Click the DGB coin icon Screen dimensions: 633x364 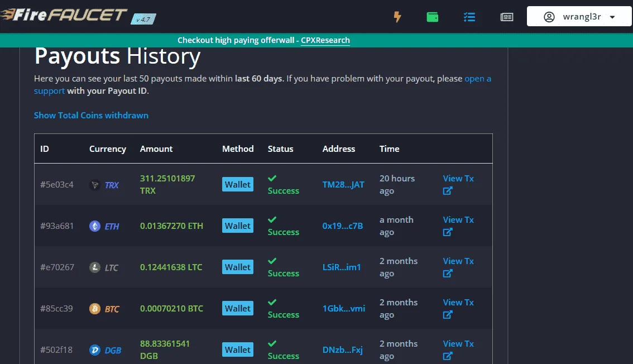[x=95, y=350]
